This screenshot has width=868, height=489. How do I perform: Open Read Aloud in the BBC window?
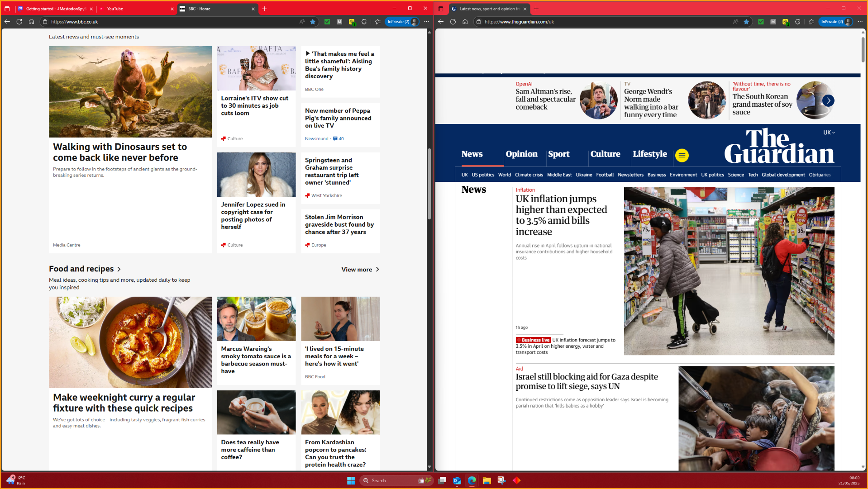(x=302, y=22)
